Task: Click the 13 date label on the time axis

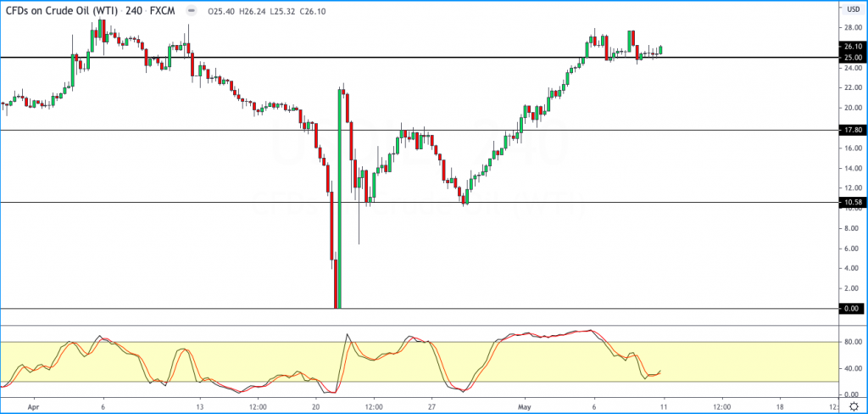Action: pyautogui.click(x=199, y=406)
